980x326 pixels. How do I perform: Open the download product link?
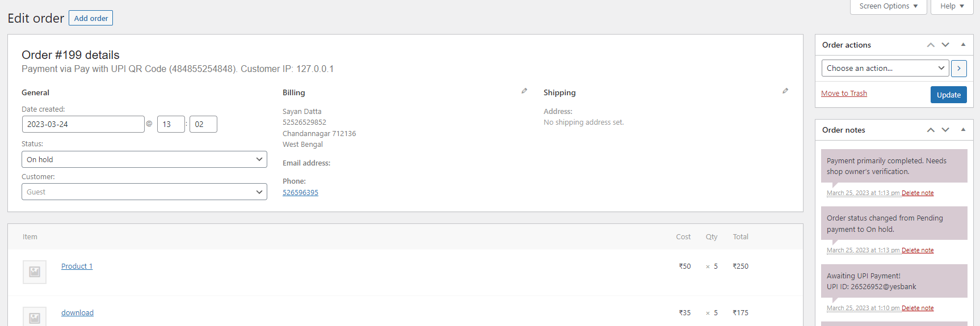click(x=77, y=312)
